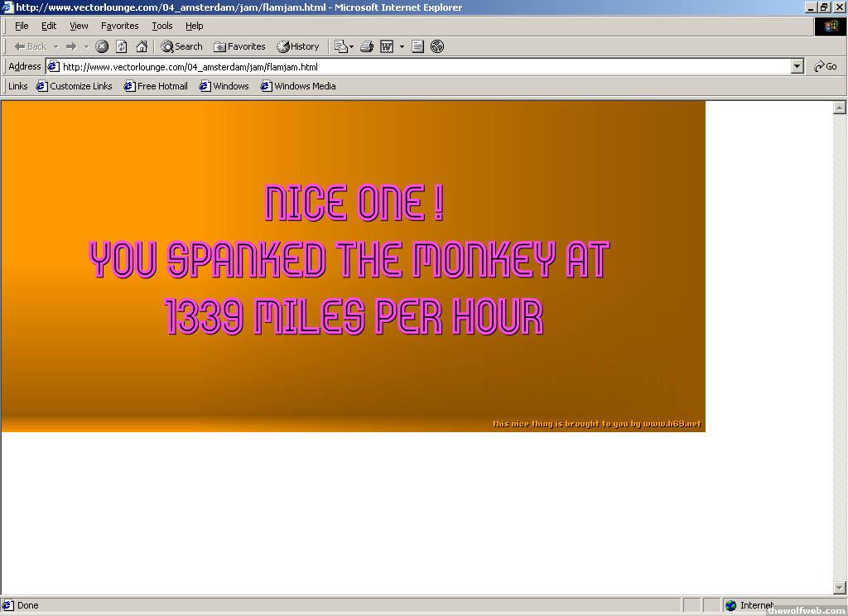The height and width of the screenshot is (616, 848).
Task: Open the Free Hotmail link
Action: [156, 86]
